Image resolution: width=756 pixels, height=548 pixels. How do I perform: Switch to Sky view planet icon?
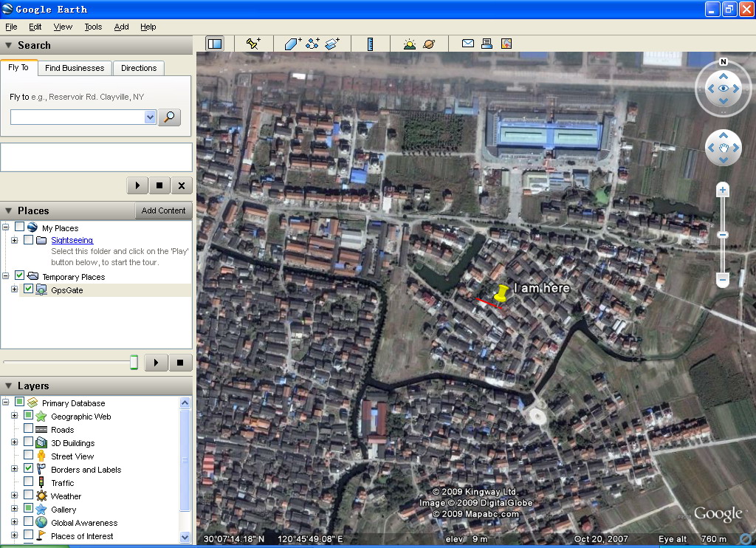pyautogui.click(x=429, y=44)
